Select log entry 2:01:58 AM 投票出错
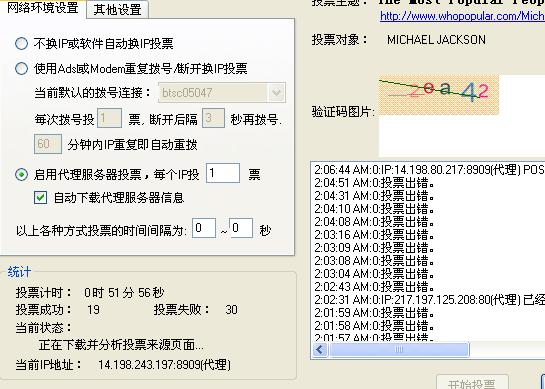The image size is (545, 389). tap(374, 325)
